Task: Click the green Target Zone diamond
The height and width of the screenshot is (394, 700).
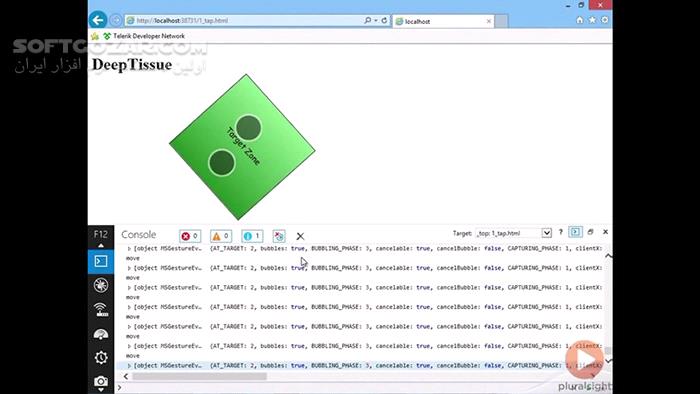Action: [242, 147]
